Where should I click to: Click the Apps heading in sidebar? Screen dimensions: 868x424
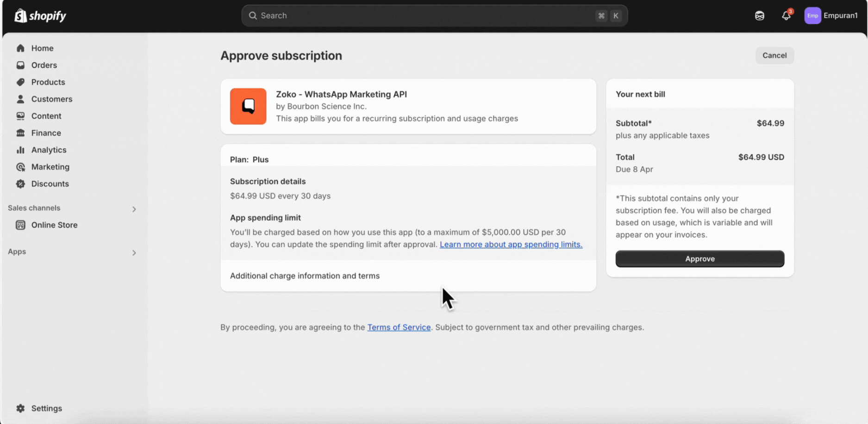click(x=17, y=252)
